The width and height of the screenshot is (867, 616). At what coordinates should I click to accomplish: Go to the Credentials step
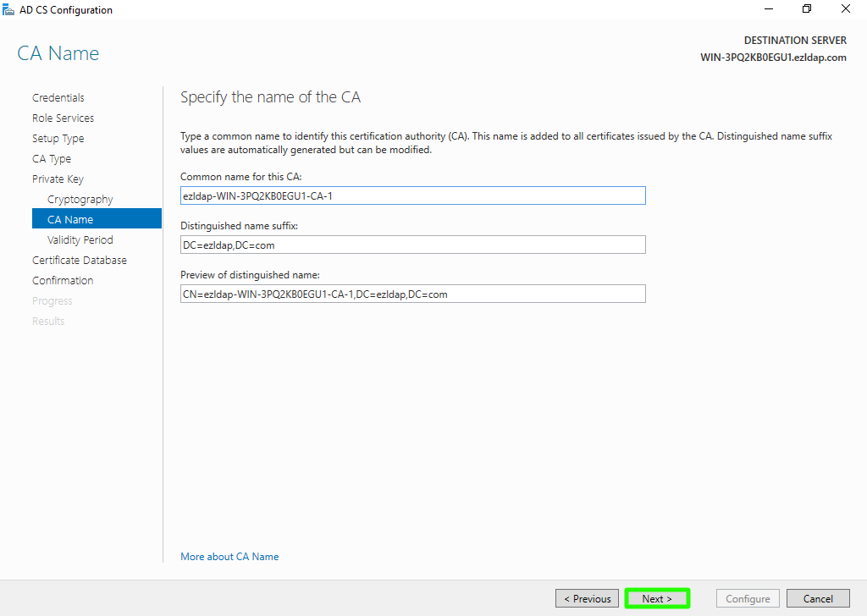tap(58, 98)
